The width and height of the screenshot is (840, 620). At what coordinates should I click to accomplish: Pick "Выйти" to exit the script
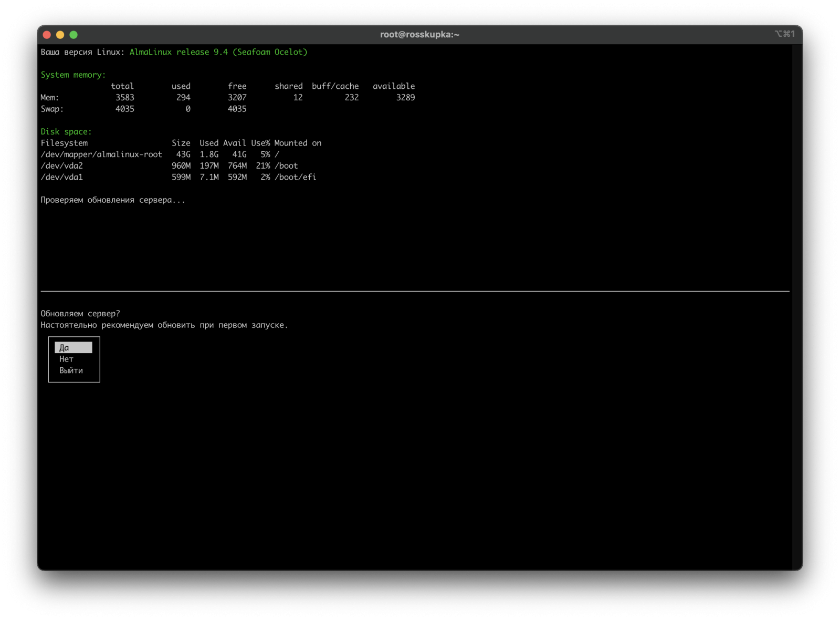point(71,370)
